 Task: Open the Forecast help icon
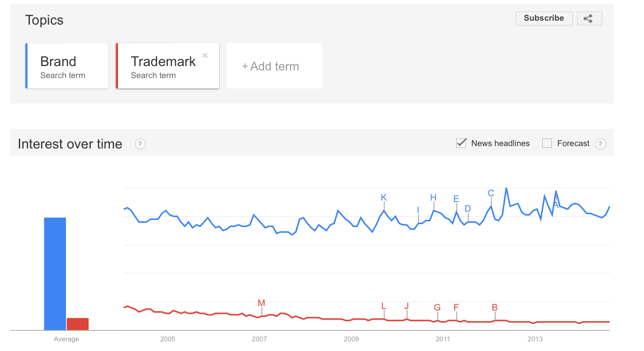(x=600, y=144)
